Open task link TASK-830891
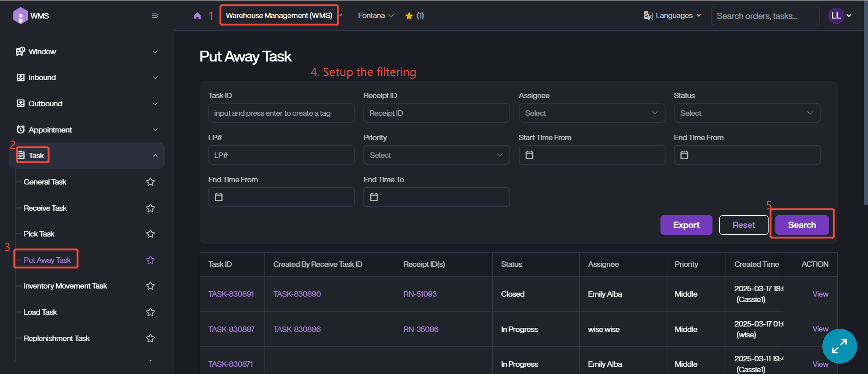The height and width of the screenshot is (374, 868). pos(231,294)
